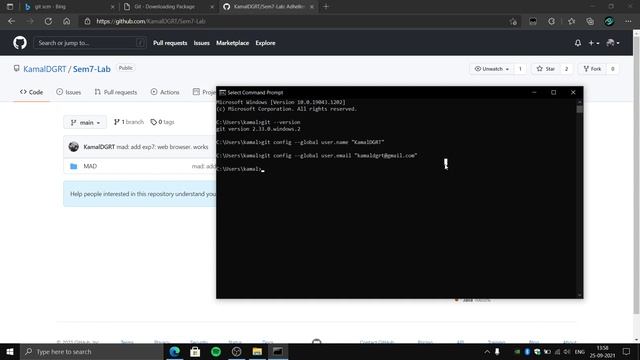
Task: Reload the page with refresh icon
Action: click(48, 21)
